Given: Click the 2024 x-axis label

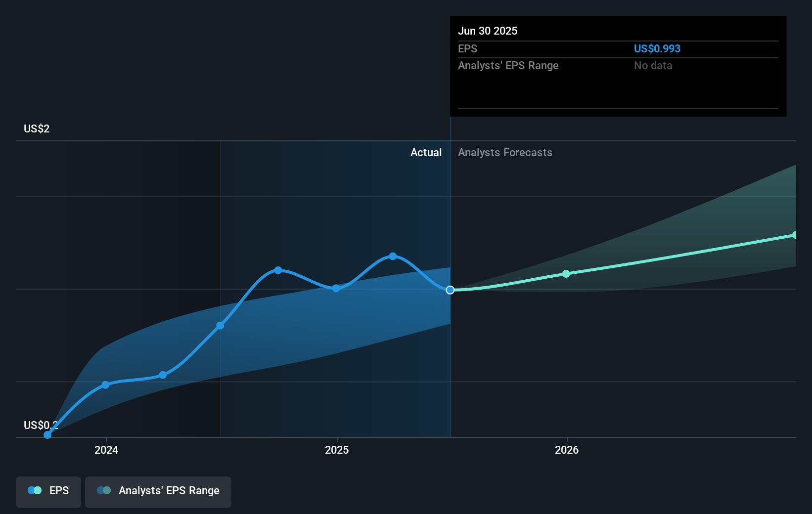Looking at the screenshot, I should coord(106,450).
